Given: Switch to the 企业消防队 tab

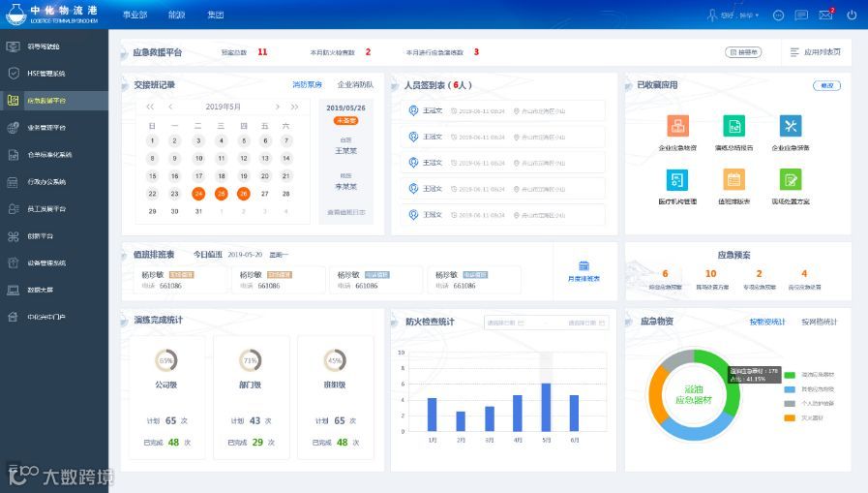Looking at the screenshot, I should click(x=355, y=85).
